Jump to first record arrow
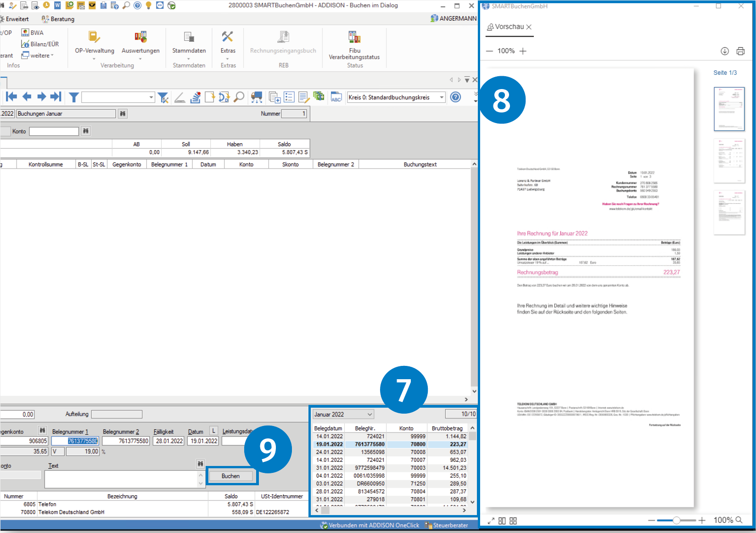Viewport: 756px width, 533px height. click(11, 97)
